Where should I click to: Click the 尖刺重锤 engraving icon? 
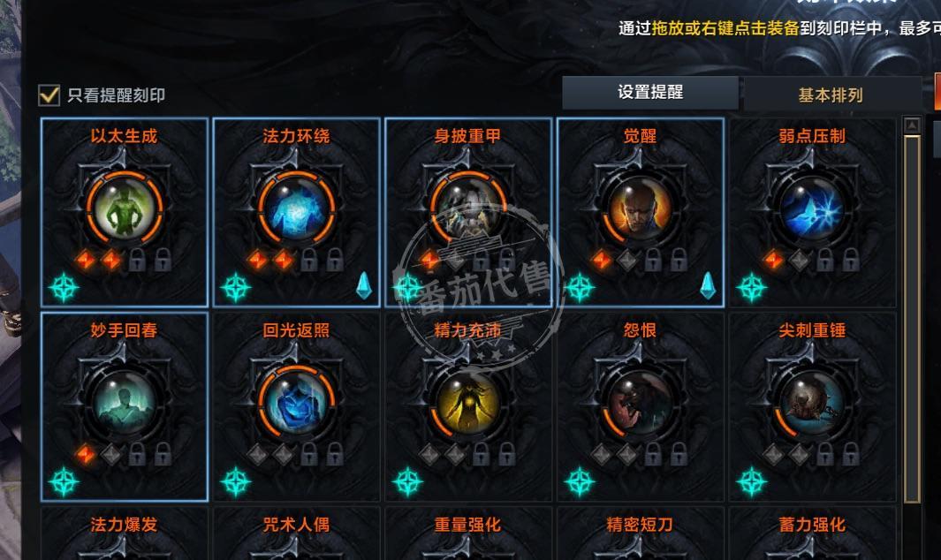point(812,401)
